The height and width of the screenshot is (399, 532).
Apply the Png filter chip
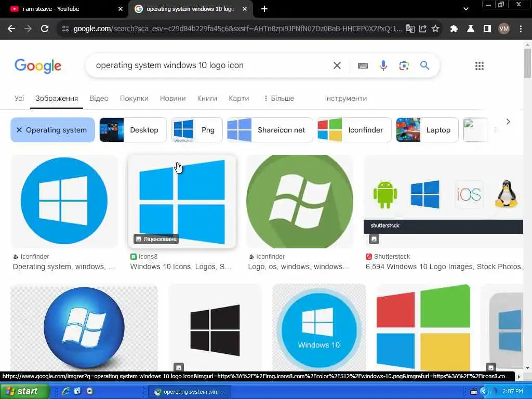197,130
